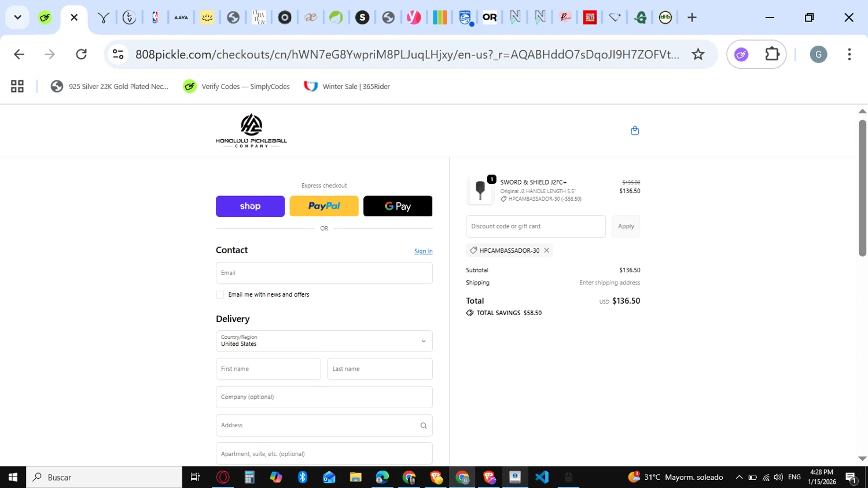Viewport: 868px width, 488px height.
Task: Open the Winter Sale 365Rider bookmark
Action: [347, 86]
